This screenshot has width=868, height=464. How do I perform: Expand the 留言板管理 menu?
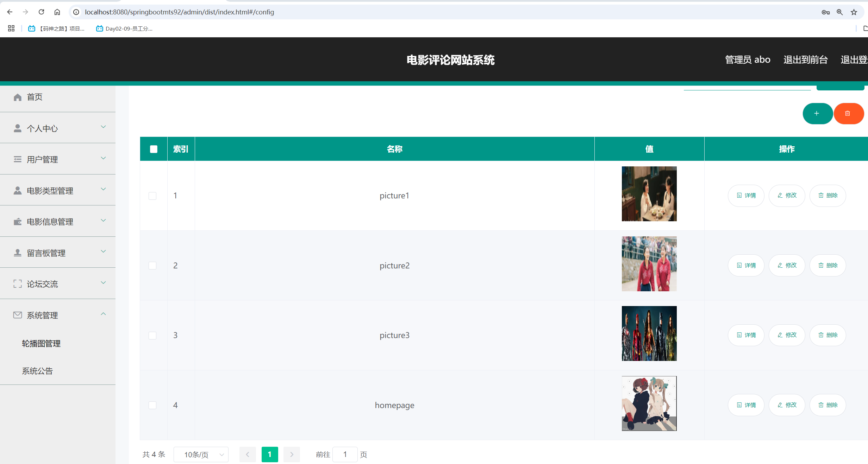[58, 253]
